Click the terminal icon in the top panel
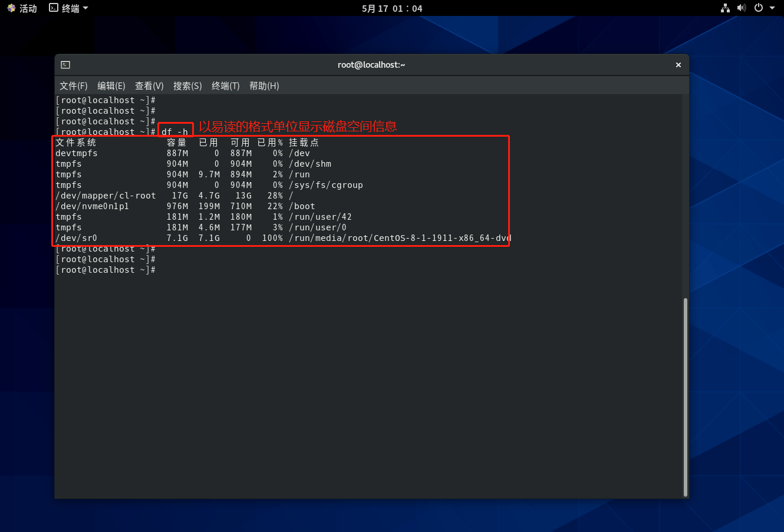The image size is (784, 532). [54, 8]
